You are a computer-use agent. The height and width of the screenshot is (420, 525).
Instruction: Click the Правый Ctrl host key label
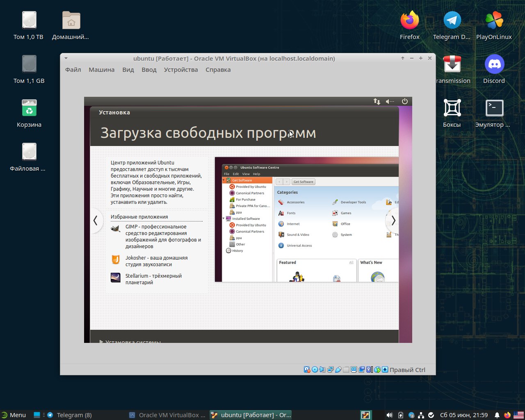pyautogui.click(x=407, y=370)
